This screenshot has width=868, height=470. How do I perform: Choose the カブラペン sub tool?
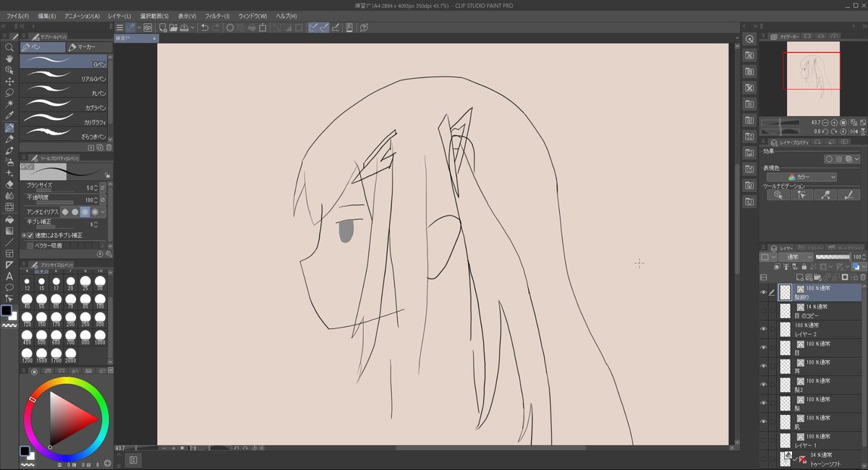click(64, 106)
